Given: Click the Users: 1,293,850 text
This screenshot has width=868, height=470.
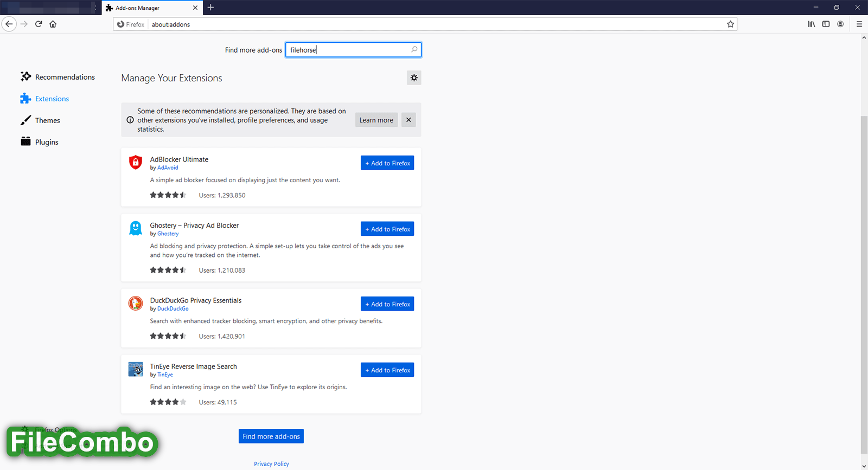Looking at the screenshot, I should [x=222, y=196].
